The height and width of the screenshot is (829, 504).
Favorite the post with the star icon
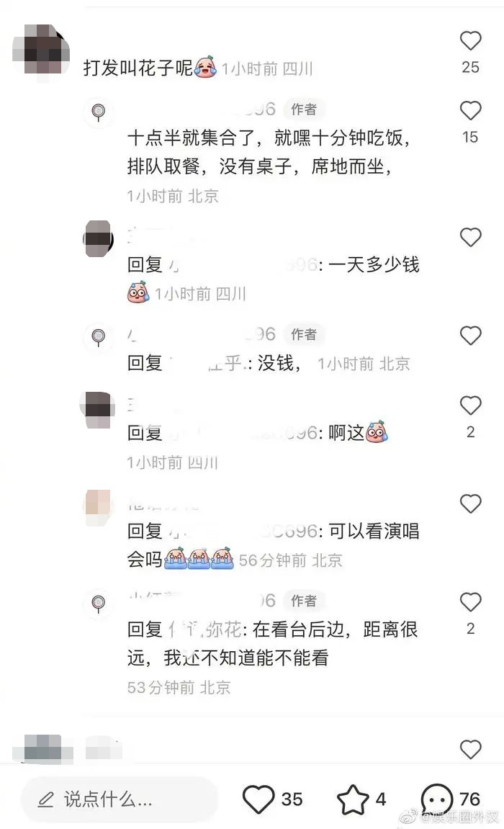352,799
